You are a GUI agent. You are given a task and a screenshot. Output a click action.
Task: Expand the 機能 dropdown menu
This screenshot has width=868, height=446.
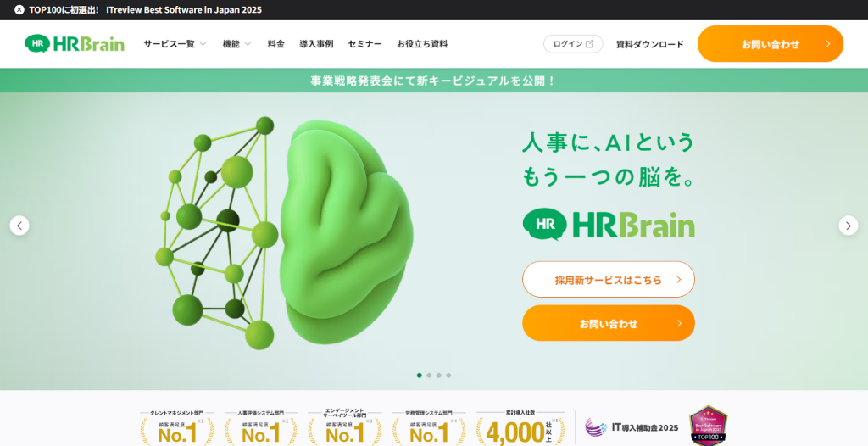click(x=236, y=44)
